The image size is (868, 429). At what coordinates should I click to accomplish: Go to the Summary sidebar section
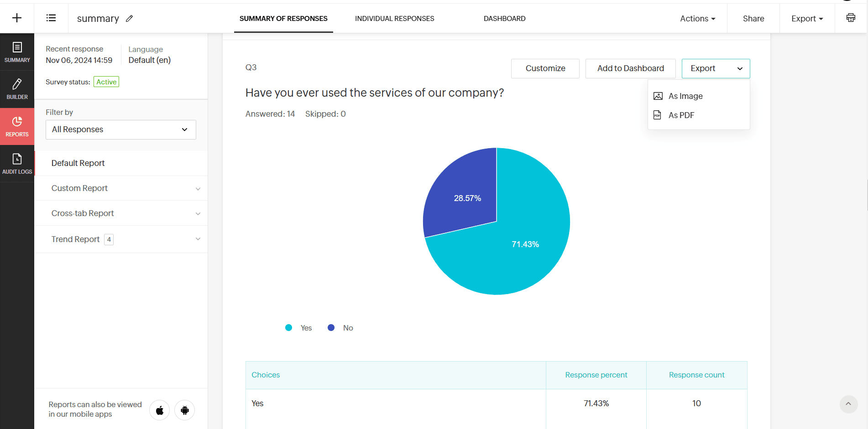tap(17, 52)
